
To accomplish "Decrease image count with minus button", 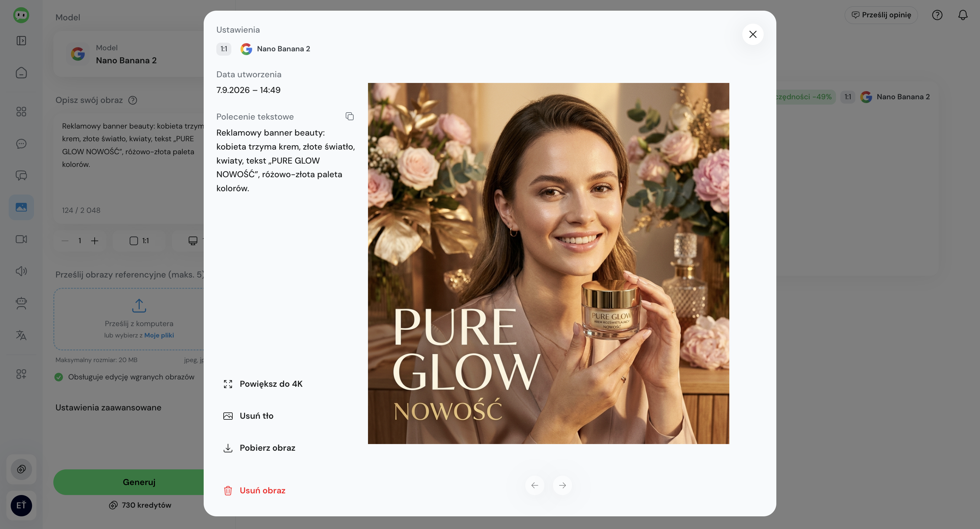I will [65, 241].
